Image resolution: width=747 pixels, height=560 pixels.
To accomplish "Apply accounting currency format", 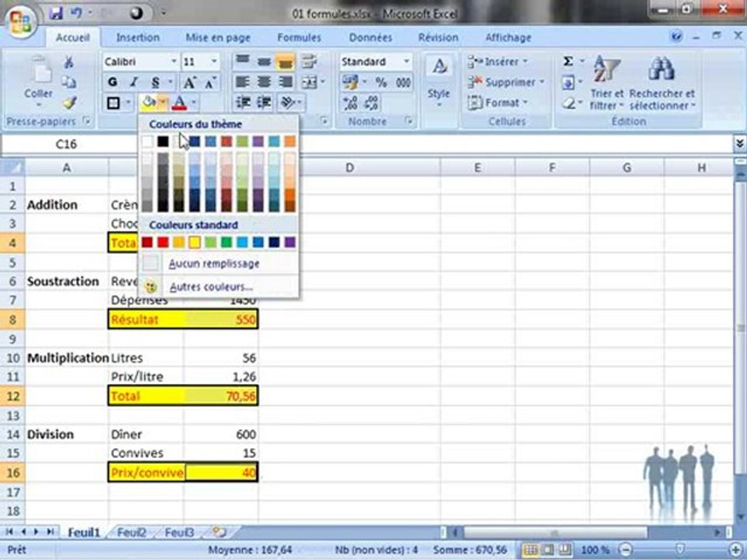I will [x=351, y=82].
